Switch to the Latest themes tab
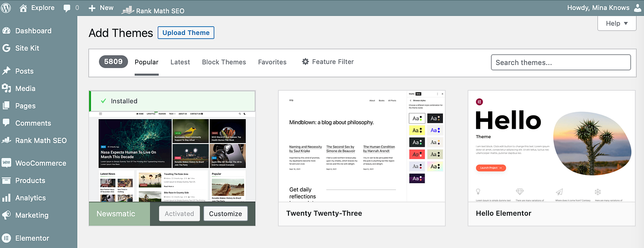Screen dimensions: 644x248 click(x=180, y=62)
